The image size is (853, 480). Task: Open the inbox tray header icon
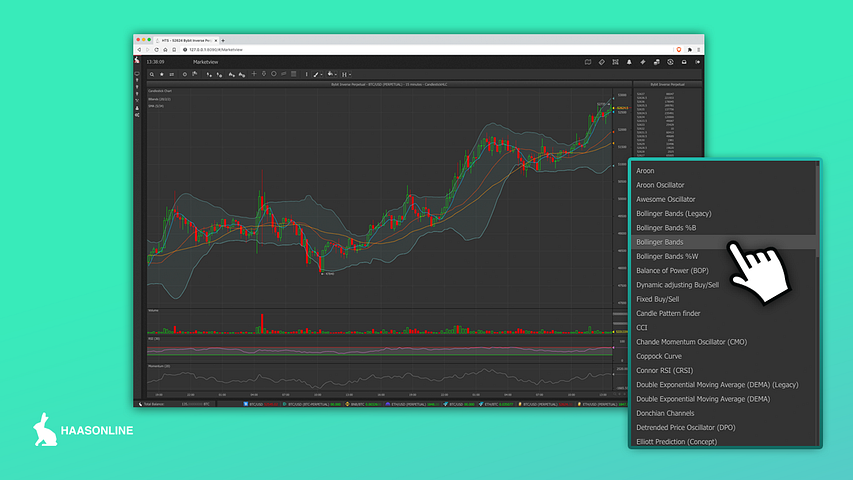pyautogui.click(x=684, y=62)
